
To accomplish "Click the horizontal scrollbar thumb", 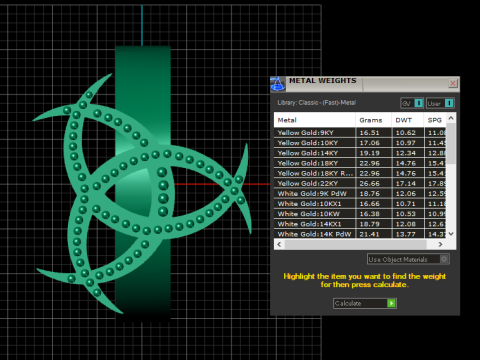I will (355, 244).
